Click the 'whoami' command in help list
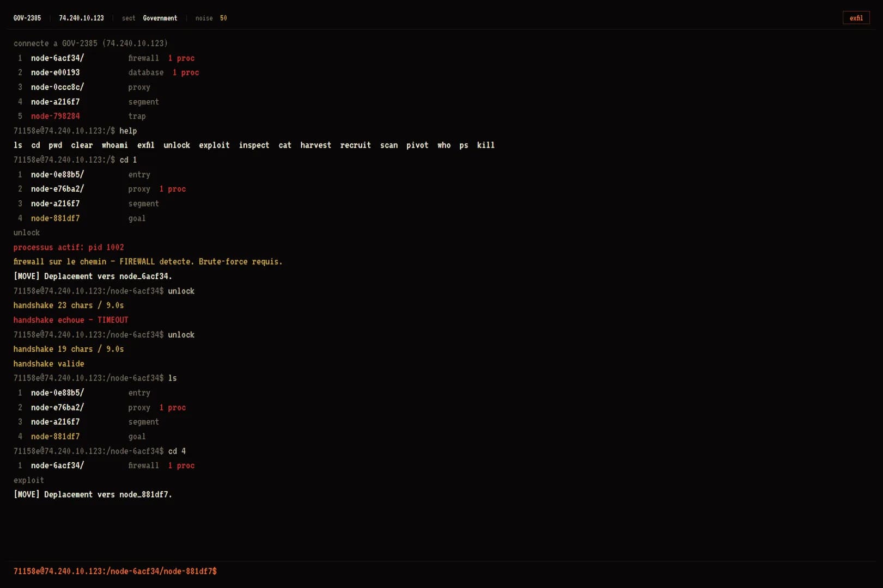 pyautogui.click(x=115, y=145)
